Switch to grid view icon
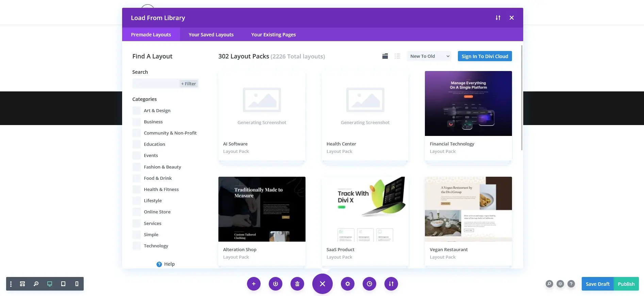 click(385, 56)
